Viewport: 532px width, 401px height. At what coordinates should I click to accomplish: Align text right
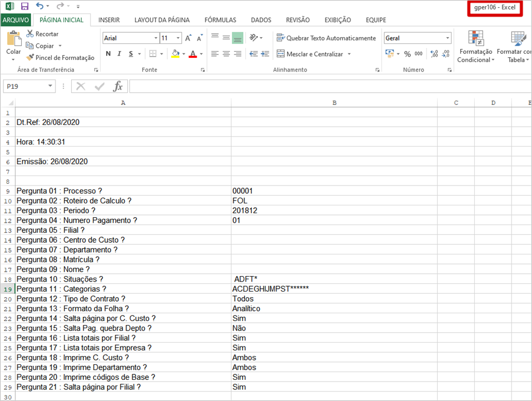pyautogui.click(x=238, y=54)
